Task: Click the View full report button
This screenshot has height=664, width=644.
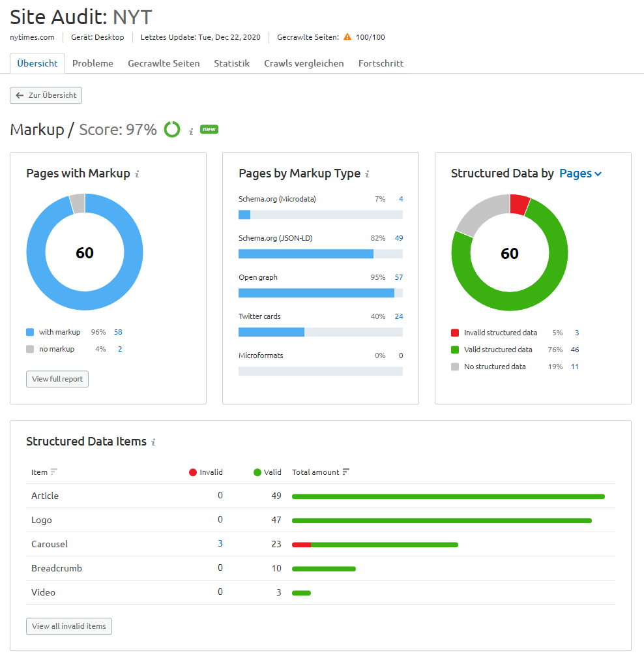Action: pos(57,379)
